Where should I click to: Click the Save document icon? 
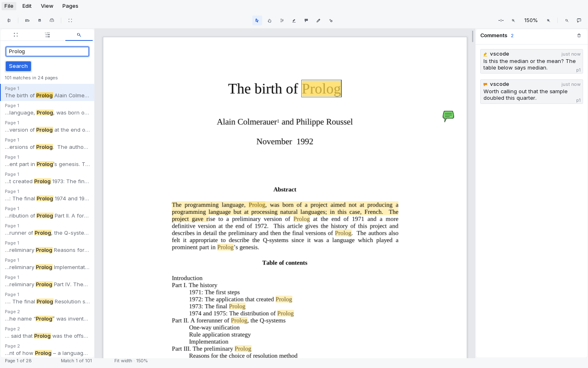[40, 20]
